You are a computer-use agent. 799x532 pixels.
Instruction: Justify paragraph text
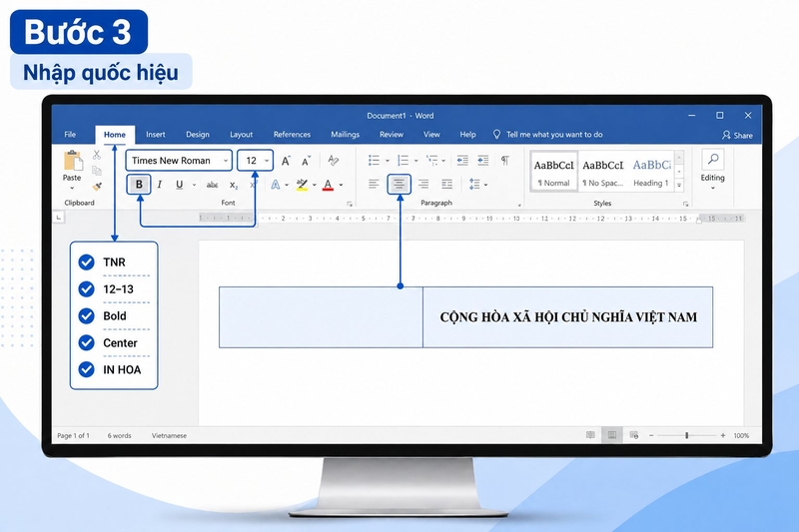click(x=446, y=184)
